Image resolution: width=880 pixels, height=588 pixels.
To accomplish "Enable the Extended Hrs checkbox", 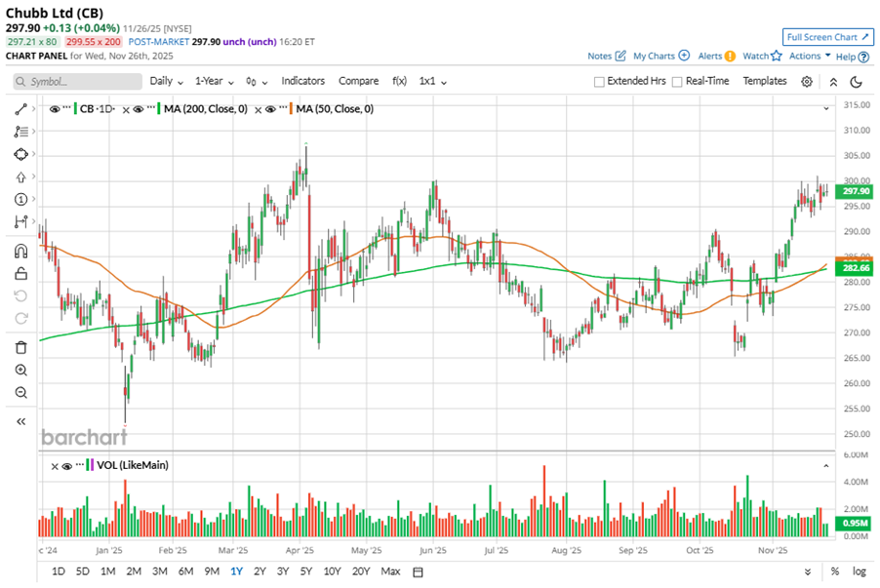I will pos(599,82).
